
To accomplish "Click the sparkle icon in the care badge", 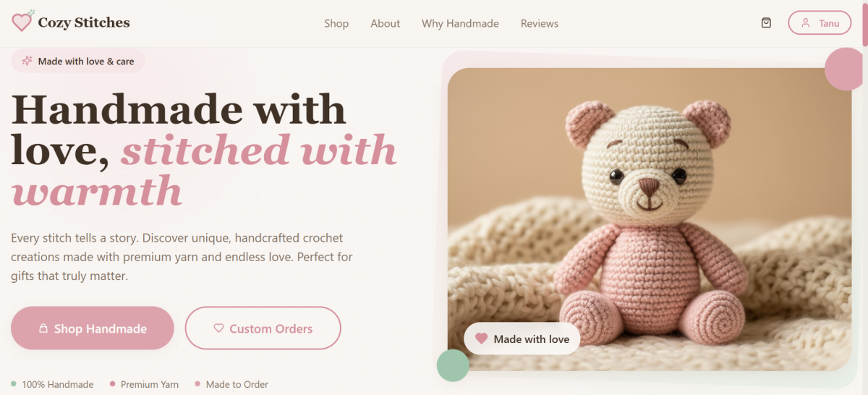I will tap(27, 61).
